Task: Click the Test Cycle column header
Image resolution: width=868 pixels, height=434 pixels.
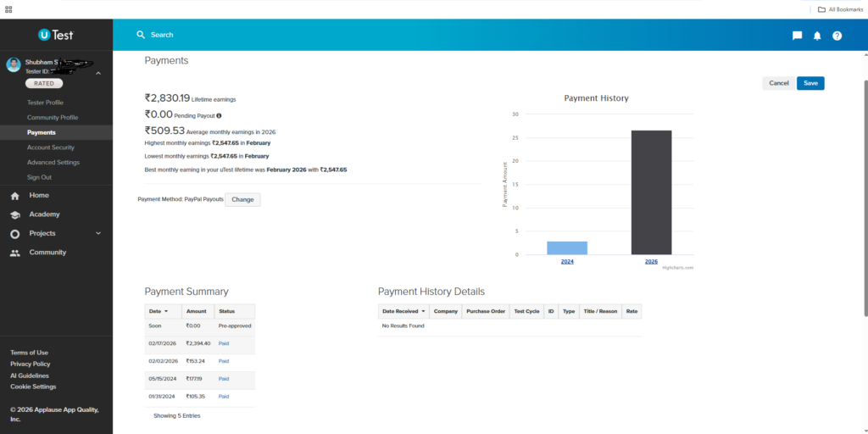Action: tap(526, 311)
